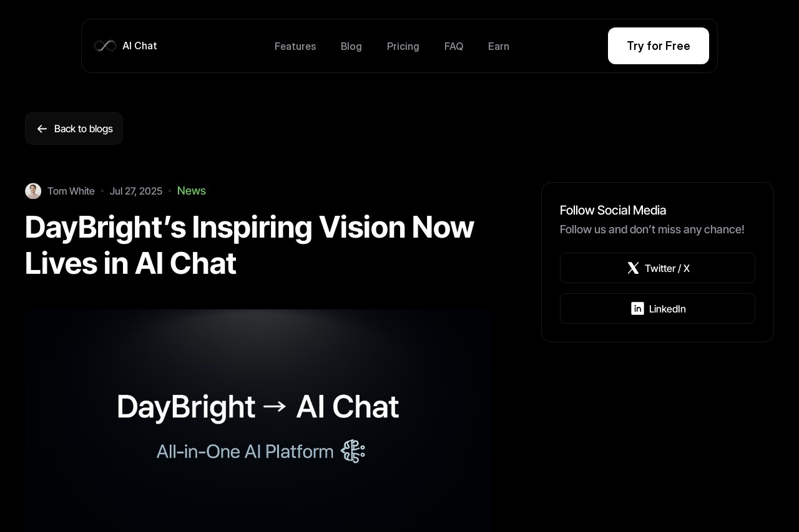The height and width of the screenshot is (532, 799).
Task: Click the DayBright to AI Chat banner image
Action: (258, 420)
